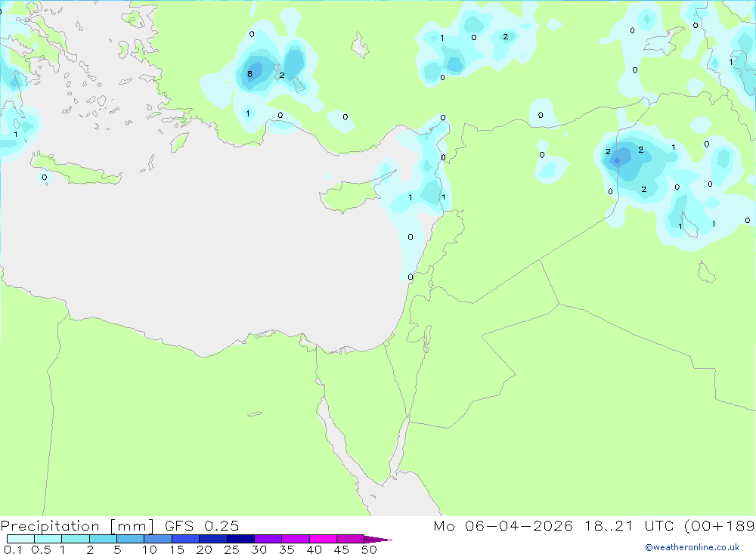Click the island of Crete on map

tap(76, 169)
